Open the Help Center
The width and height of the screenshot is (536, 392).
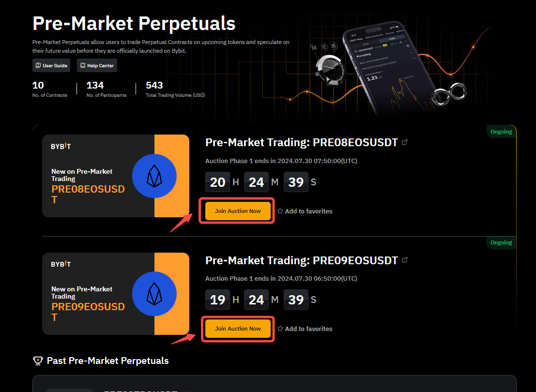[x=97, y=65]
